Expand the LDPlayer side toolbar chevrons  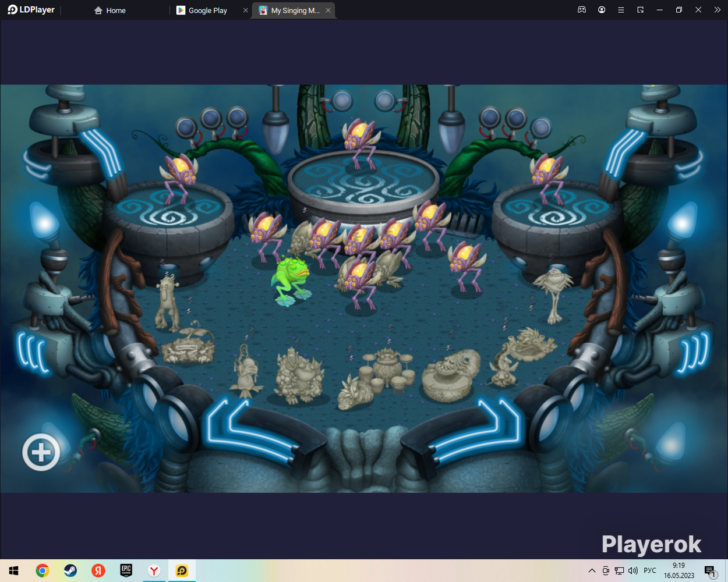(x=718, y=10)
